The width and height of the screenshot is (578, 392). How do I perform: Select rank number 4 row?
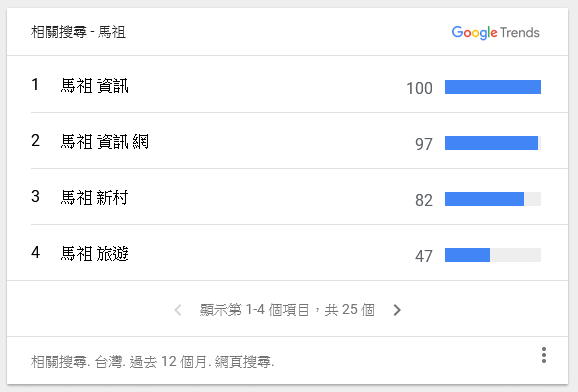(x=299, y=253)
